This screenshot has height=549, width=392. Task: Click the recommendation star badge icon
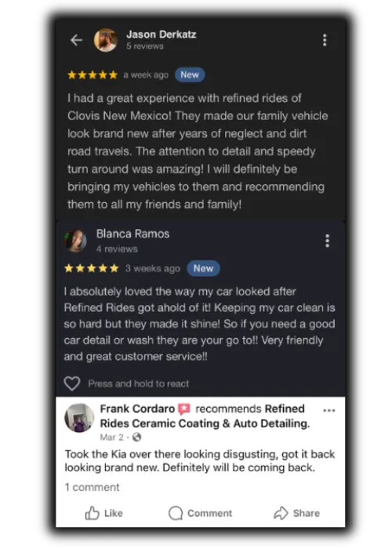tap(184, 409)
